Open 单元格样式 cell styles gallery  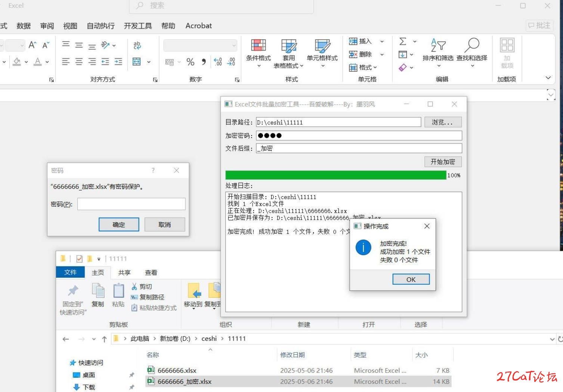(322, 53)
